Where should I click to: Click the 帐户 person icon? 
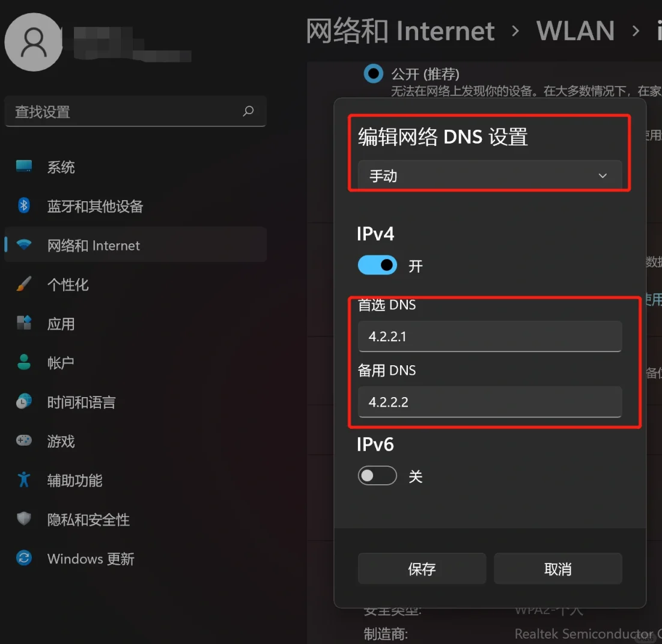click(x=24, y=362)
